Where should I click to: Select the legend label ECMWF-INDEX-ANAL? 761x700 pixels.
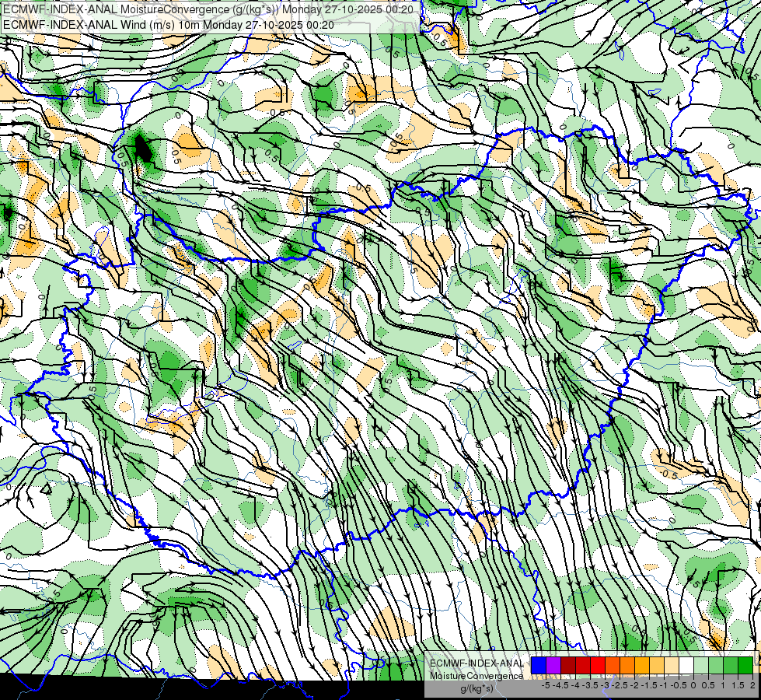tap(476, 663)
